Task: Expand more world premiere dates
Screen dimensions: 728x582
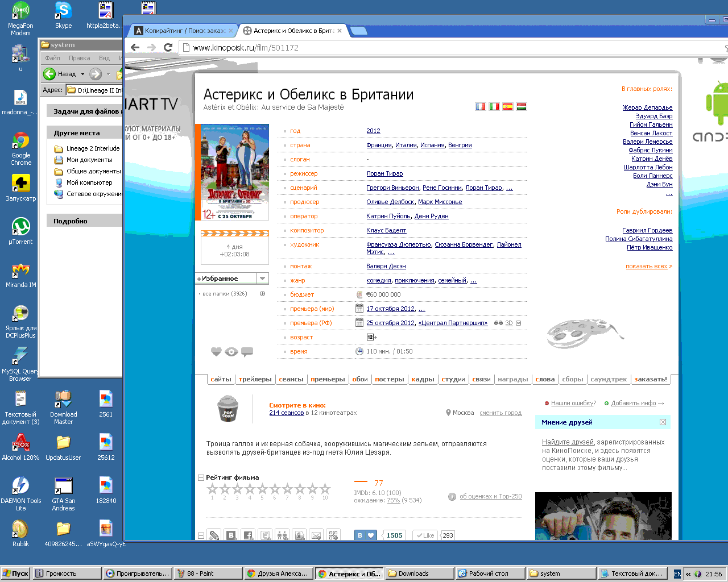Action: [422, 309]
